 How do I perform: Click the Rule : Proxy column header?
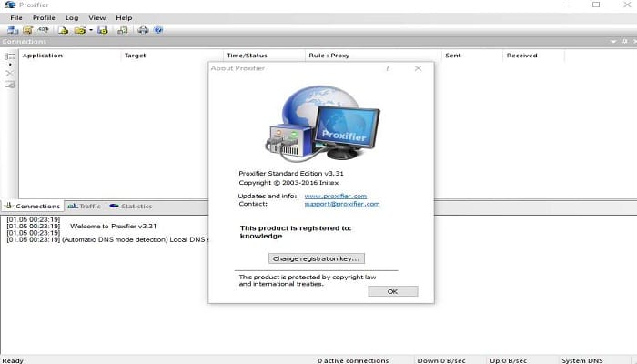click(373, 56)
